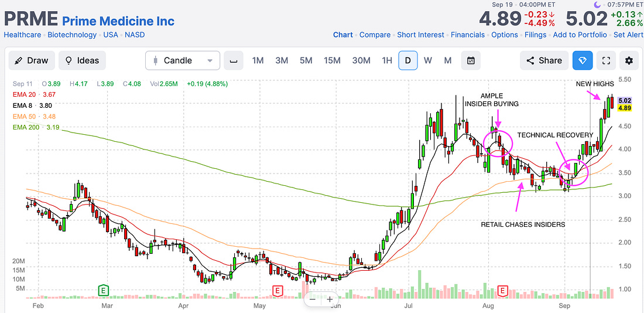Click the blue diamond premium icon

click(x=583, y=60)
